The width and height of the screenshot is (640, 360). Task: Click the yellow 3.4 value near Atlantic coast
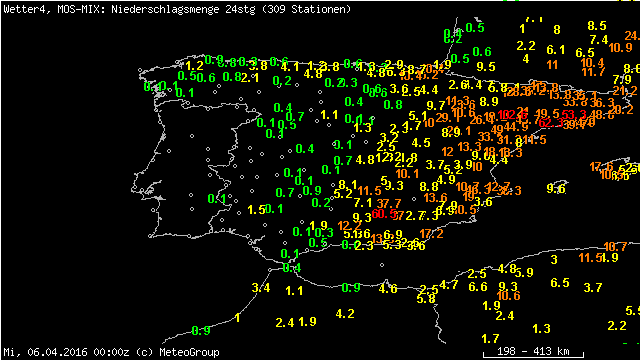(261, 288)
